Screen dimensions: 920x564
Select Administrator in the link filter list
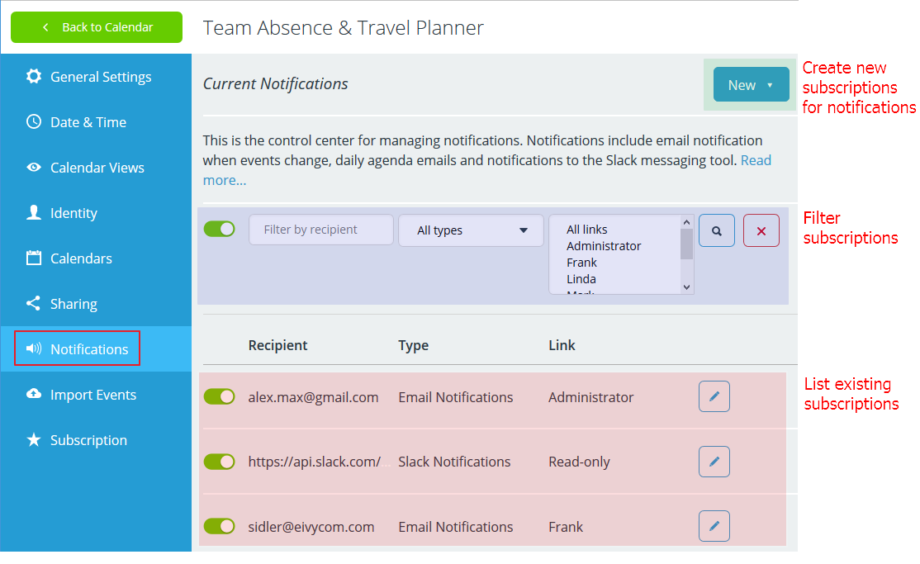(604, 246)
